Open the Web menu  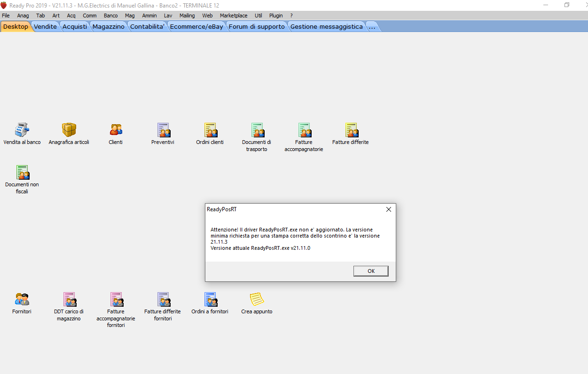pyautogui.click(x=207, y=16)
